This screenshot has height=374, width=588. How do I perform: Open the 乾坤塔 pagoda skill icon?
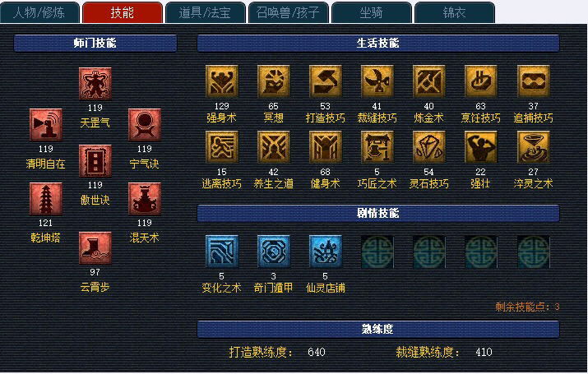(46, 199)
